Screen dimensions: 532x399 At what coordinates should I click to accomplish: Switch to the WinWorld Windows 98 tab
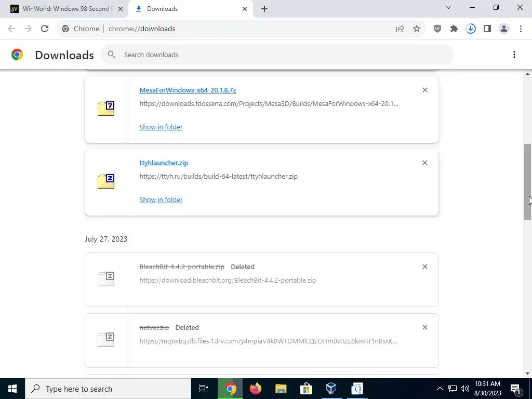coord(64,9)
